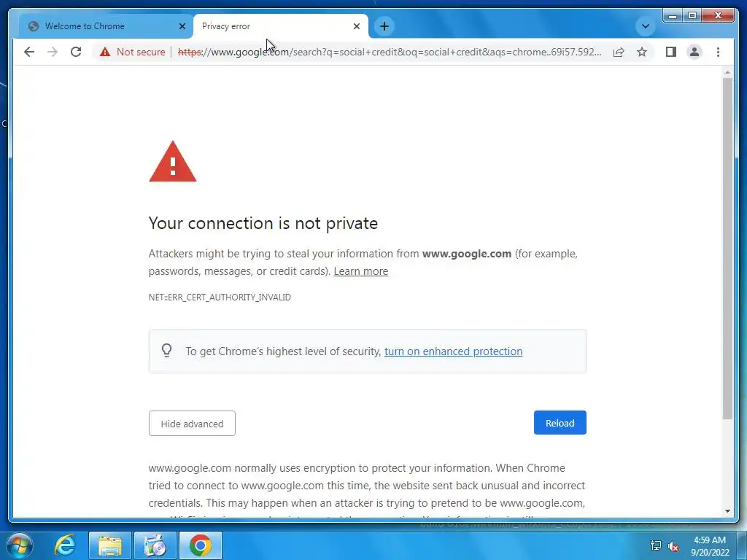
Task: Click the Not secure warning triangle
Action: click(x=105, y=52)
